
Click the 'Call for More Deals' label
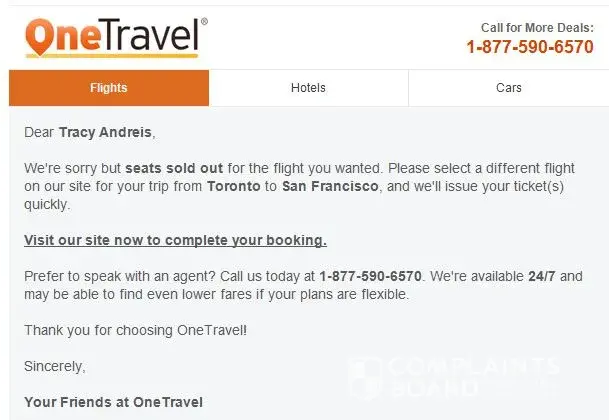(537, 28)
